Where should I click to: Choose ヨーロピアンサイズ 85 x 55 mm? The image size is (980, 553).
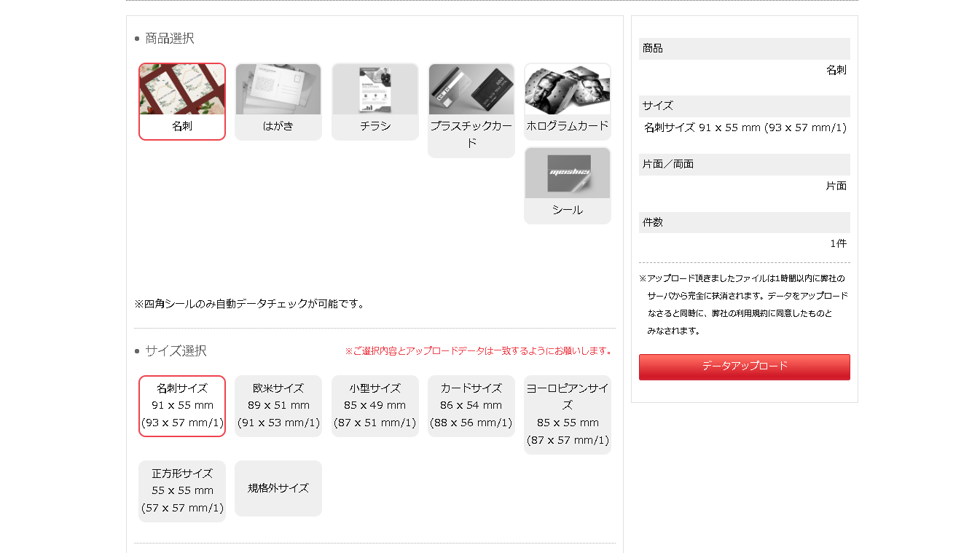pos(568,415)
